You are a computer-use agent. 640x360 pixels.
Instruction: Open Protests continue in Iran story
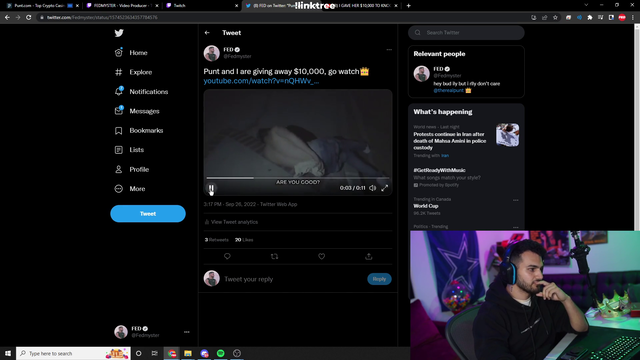tap(450, 141)
